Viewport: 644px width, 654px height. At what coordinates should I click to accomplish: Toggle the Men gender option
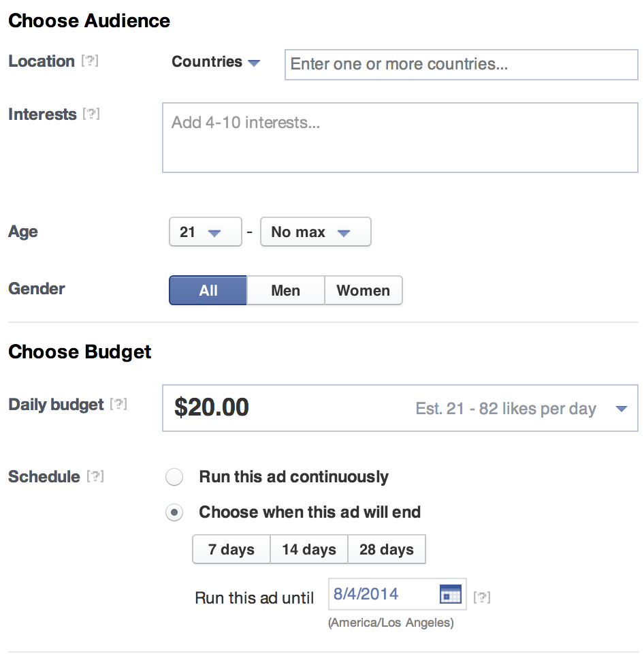tap(285, 290)
